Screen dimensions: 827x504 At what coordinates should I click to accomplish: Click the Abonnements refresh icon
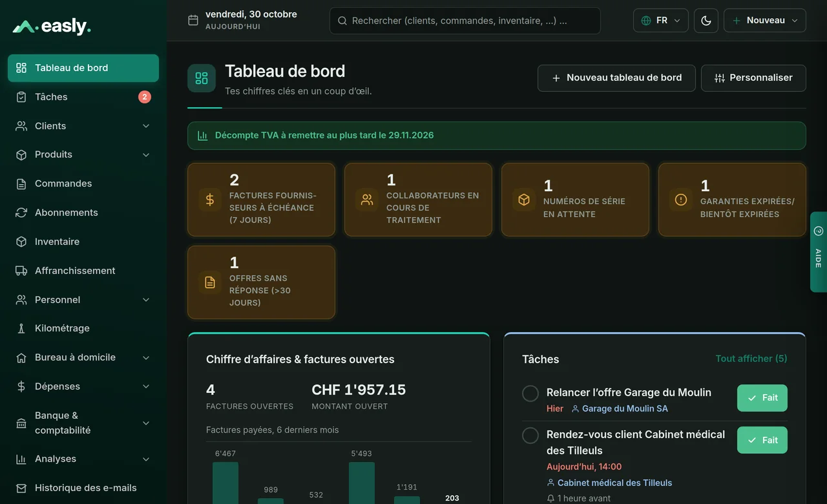click(21, 213)
